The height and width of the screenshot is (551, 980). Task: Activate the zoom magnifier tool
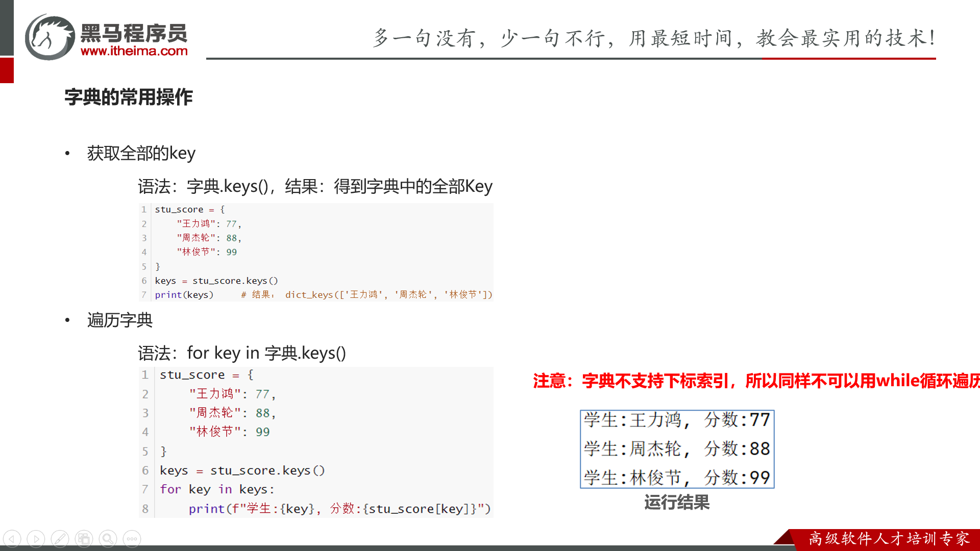(108, 539)
